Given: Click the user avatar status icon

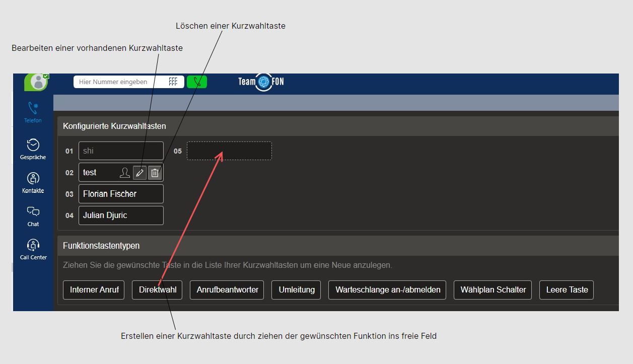Looking at the screenshot, I should pos(37,82).
